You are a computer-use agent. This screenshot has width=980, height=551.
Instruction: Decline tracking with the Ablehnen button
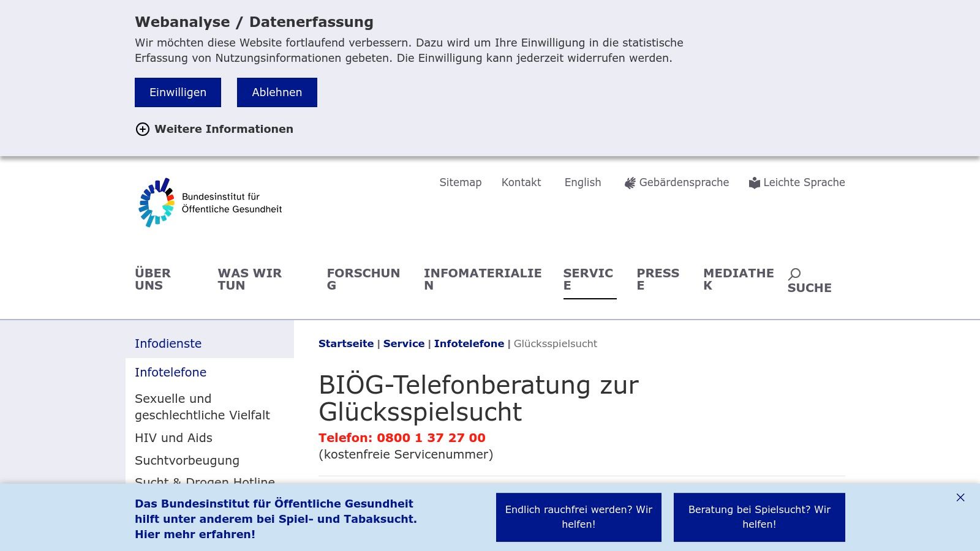pos(277,92)
